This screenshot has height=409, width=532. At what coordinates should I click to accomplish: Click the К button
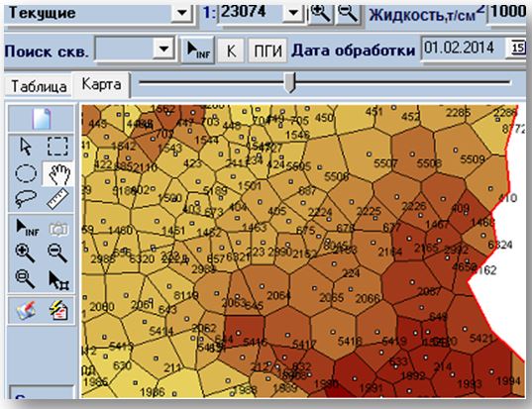tap(231, 51)
